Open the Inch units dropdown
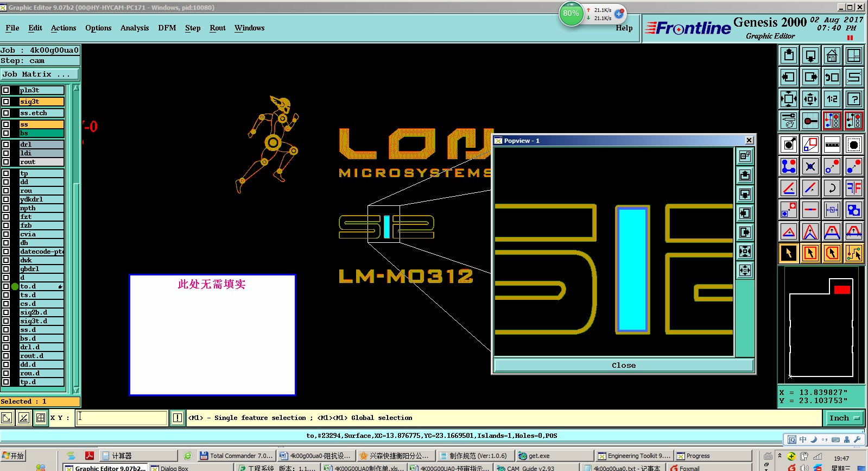 (x=845, y=418)
